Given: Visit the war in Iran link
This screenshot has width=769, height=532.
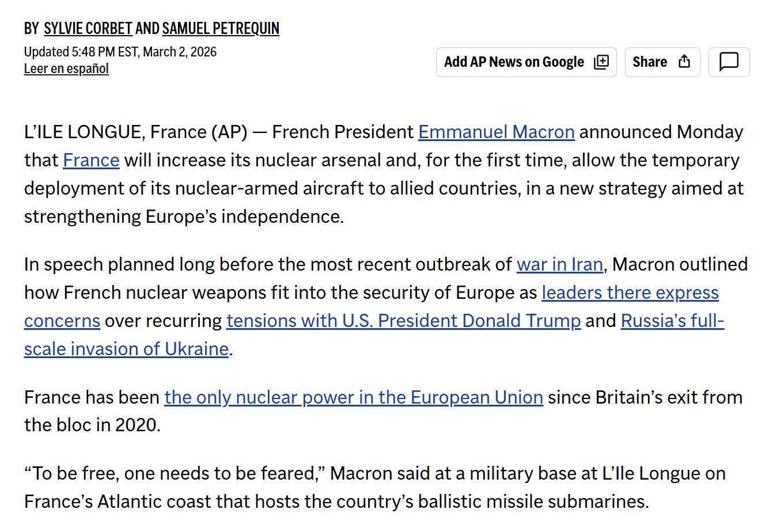Looking at the screenshot, I should point(559,264).
